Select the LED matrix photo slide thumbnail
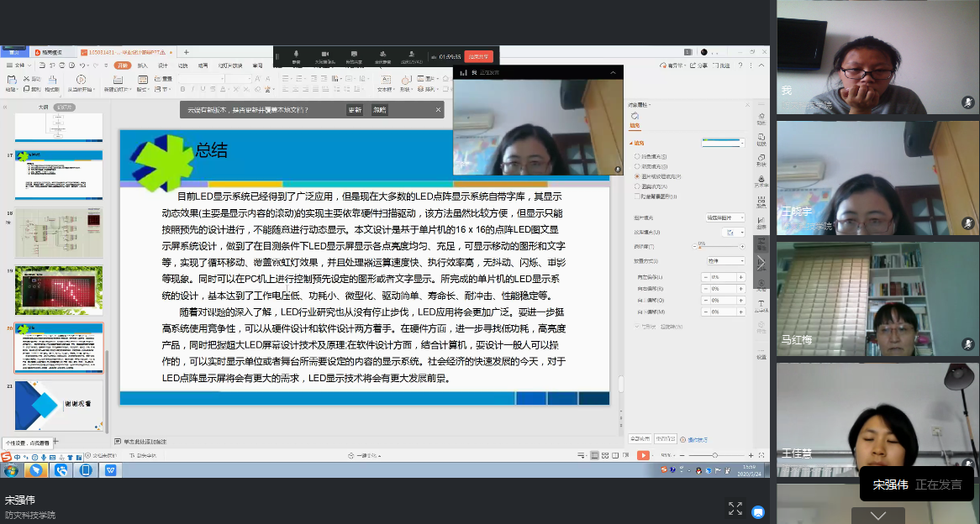Viewport: 980px width, 524px height. coord(59,290)
